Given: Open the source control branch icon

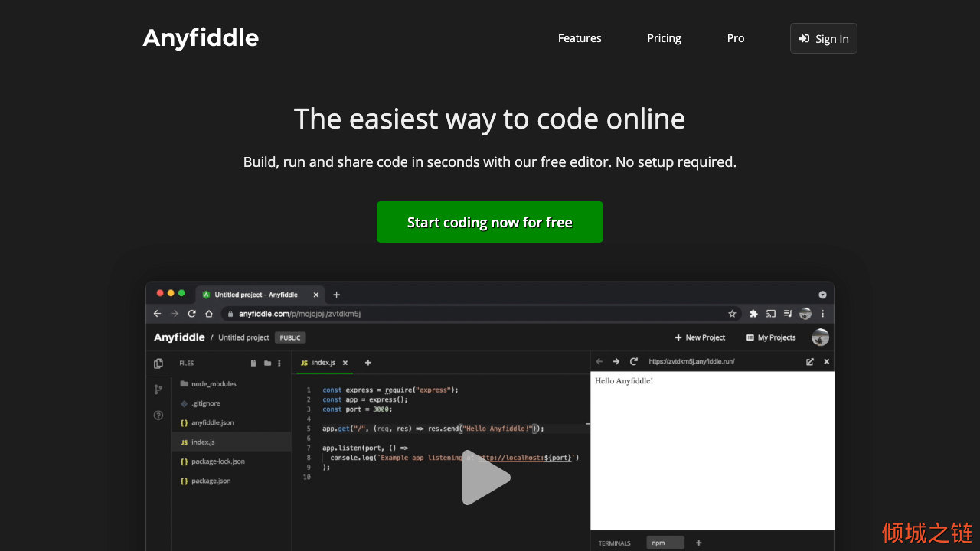Looking at the screenshot, I should pyautogui.click(x=158, y=390).
